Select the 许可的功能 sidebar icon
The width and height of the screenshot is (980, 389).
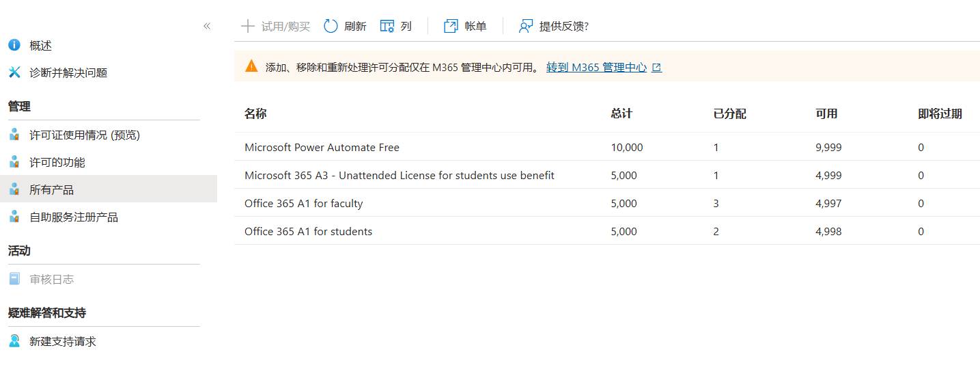[x=14, y=162]
